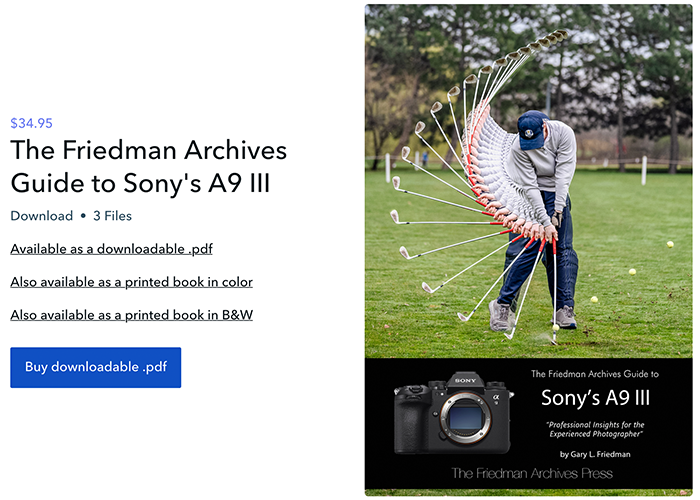Click the golf club head at impact
The height and width of the screenshot is (500, 700).
[x=554, y=342]
